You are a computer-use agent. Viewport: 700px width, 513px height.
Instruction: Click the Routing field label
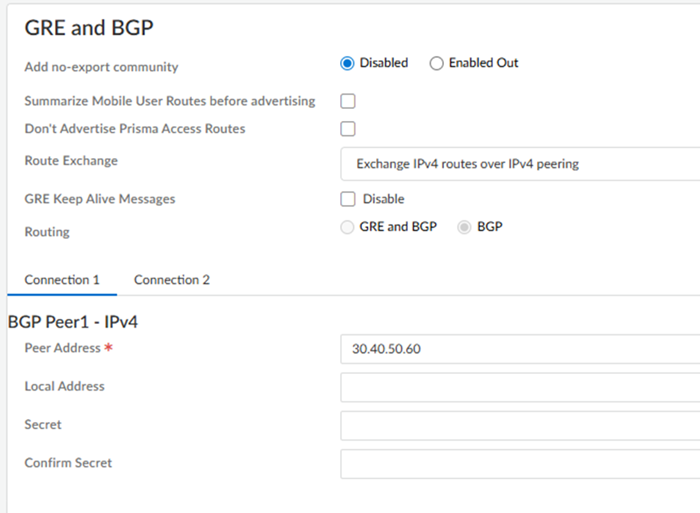point(47,232)
